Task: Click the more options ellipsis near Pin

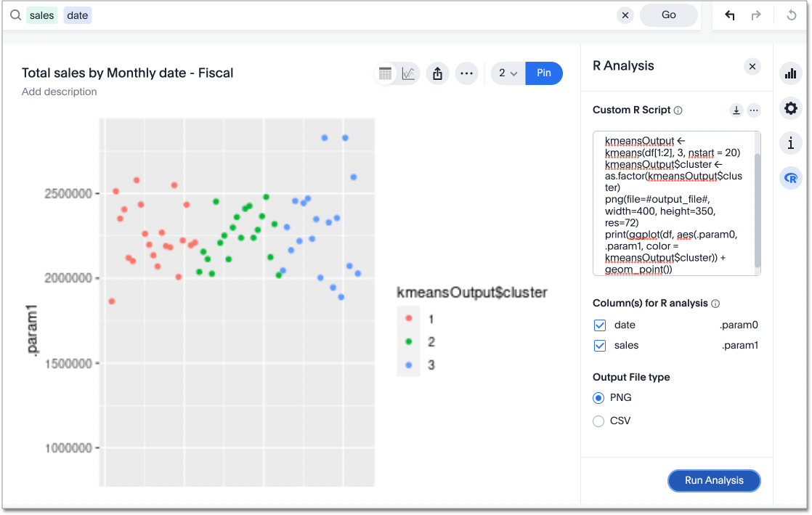Action: [x=467, y=73]
